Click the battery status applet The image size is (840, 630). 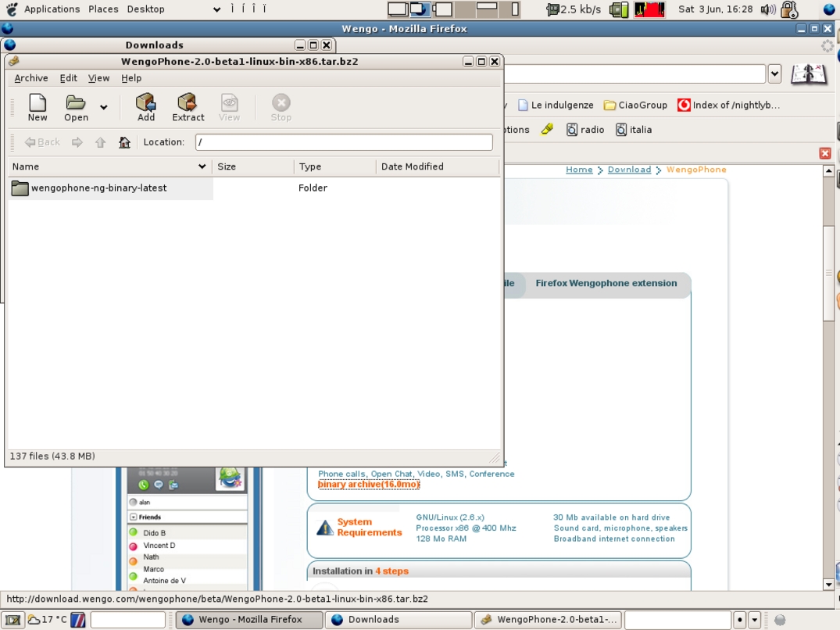pyautogui.click(x=619, y=9)
